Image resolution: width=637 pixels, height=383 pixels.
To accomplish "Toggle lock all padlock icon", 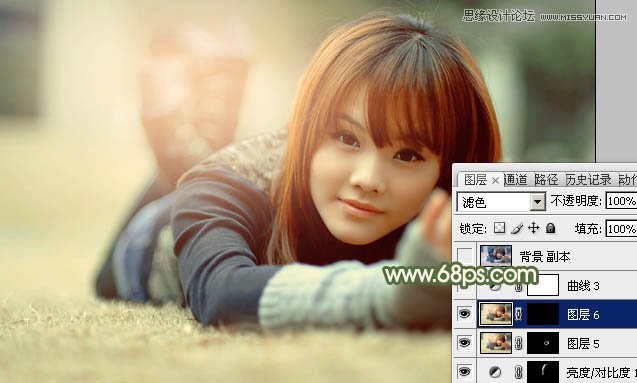I will coord(550,228).
